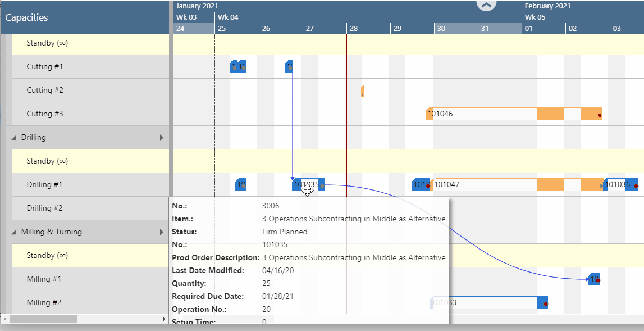This screenshot has height=331, width=644.
Task: Click the February 2021 month header
Action: click(x=547, y=6)
